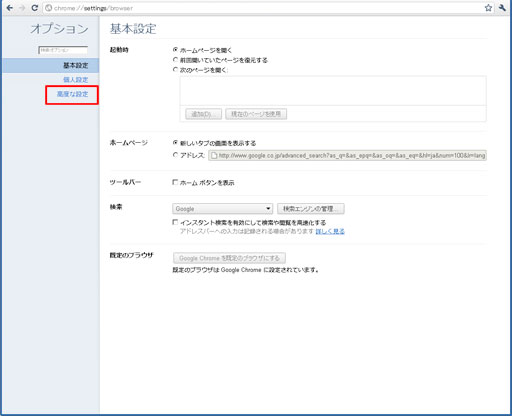Switch to 個人設定 section

pos(76,80)
